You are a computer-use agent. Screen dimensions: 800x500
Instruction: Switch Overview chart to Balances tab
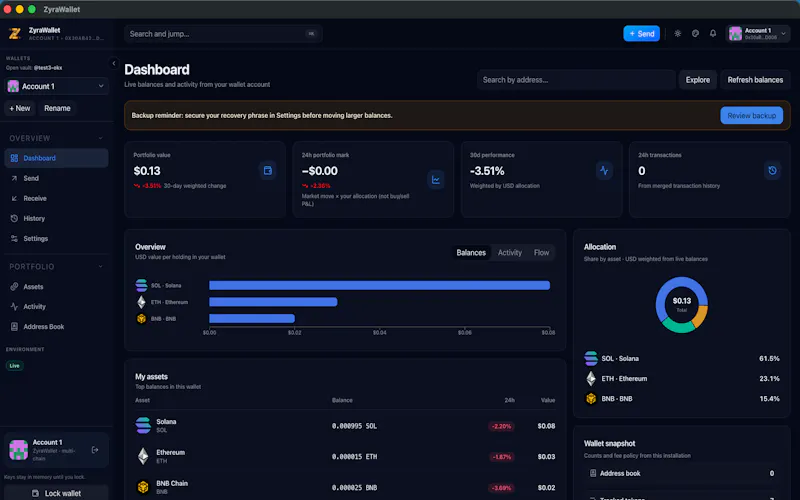471,253
